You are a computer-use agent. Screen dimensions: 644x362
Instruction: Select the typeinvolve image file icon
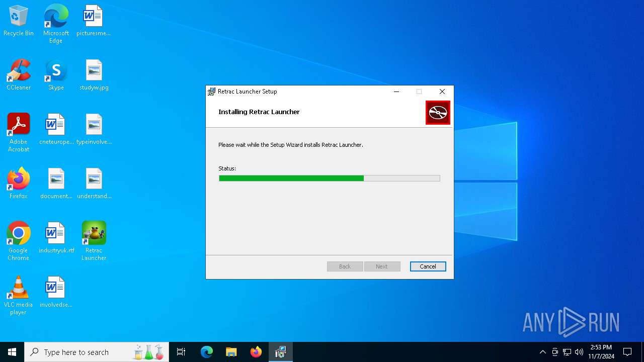click(94, 130)
